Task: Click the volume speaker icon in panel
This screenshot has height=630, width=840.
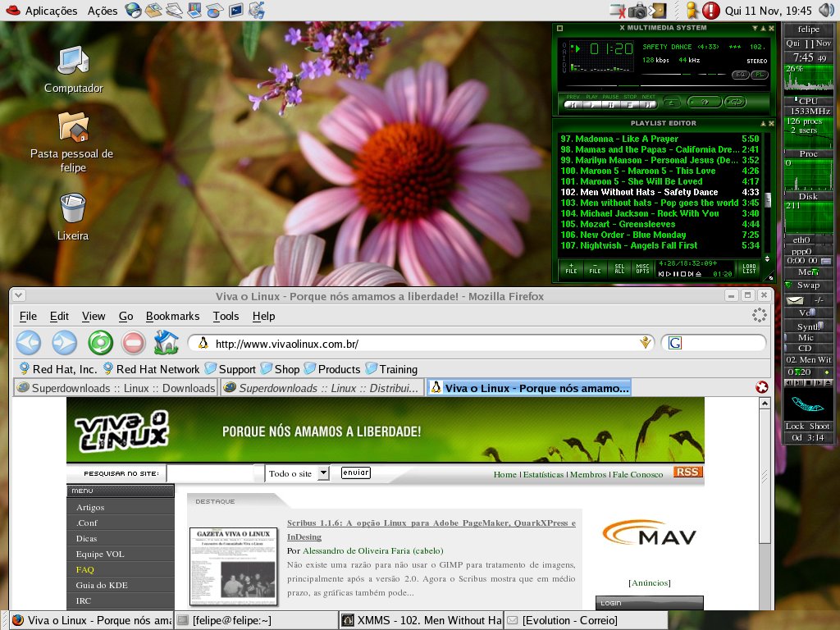Action: click(827, 10)
